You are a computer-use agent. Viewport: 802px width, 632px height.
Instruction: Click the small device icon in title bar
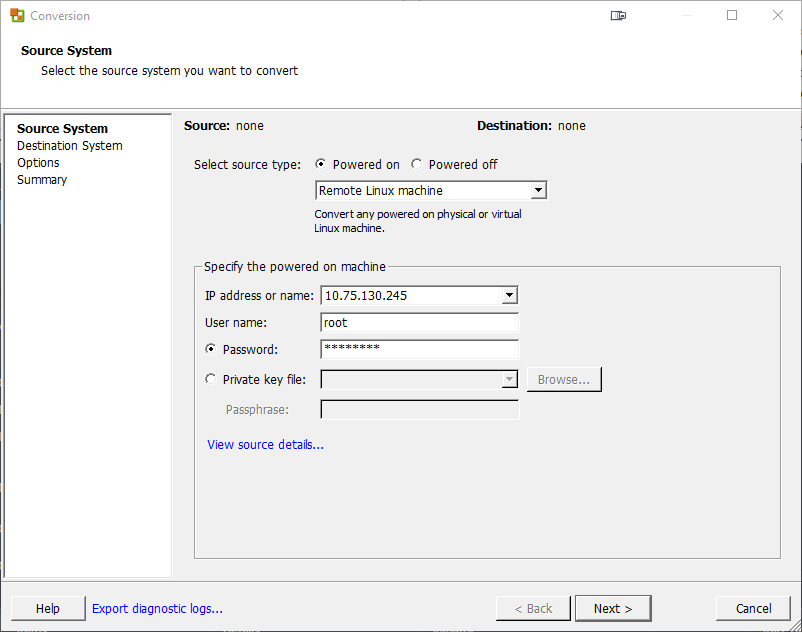pyautogui.click(x=619, y=16)
